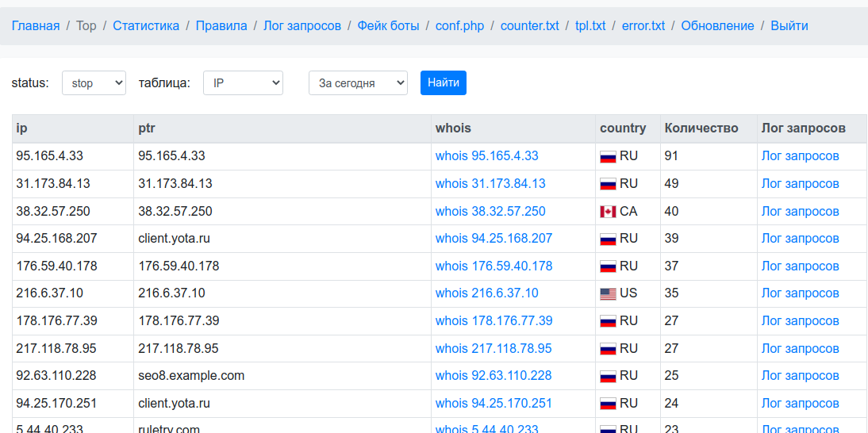Open the Обновление link in the navigation

click(717, 26)
